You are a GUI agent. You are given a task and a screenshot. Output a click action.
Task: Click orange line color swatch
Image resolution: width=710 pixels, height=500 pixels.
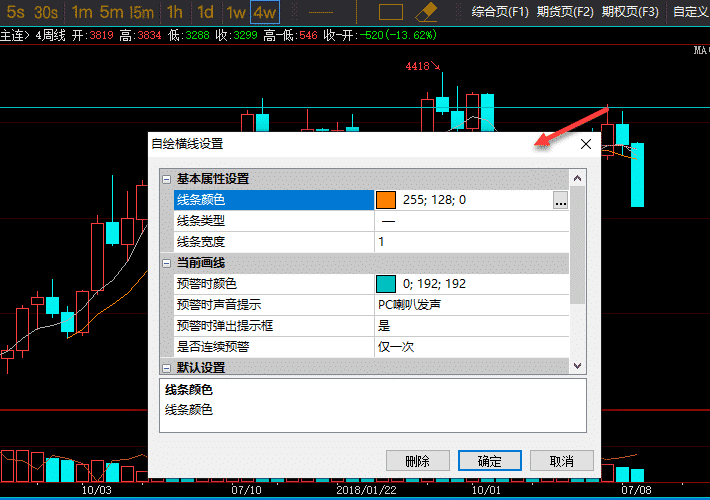coord(386,200)
